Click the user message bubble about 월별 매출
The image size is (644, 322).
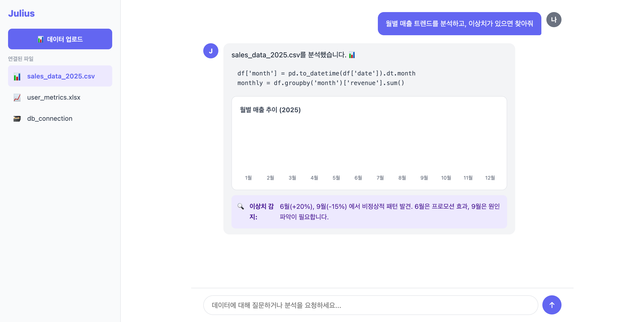point(459,24)
